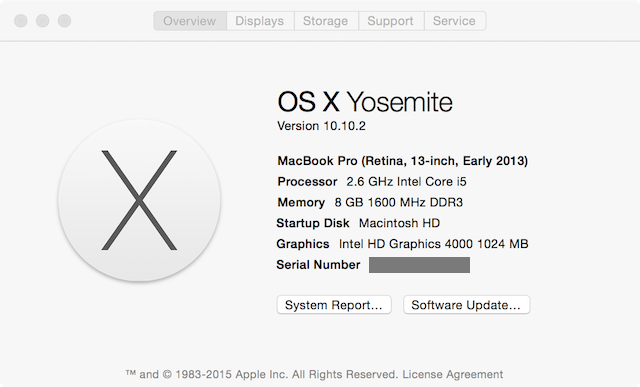Go to the Support tab

[x=391, y=21]
